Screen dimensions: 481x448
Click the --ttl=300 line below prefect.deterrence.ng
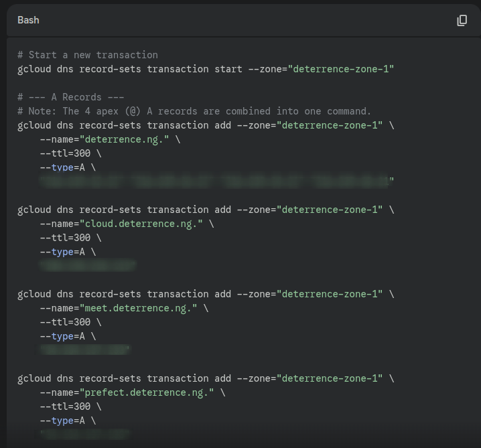[70, 406]
